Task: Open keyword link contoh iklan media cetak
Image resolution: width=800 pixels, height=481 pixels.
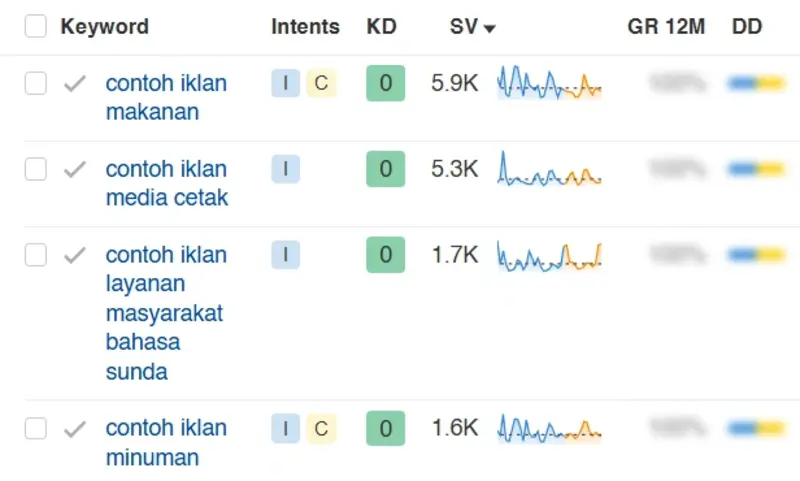Action: (167, 183)
